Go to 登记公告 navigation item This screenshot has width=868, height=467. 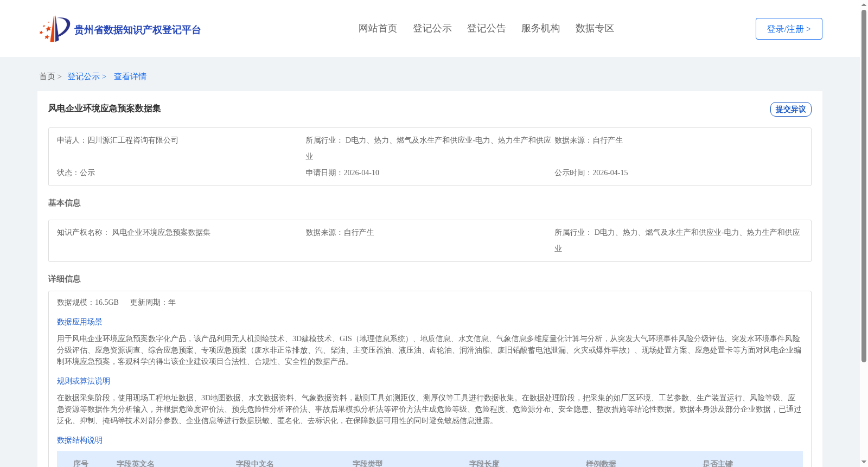pos(486,28)
